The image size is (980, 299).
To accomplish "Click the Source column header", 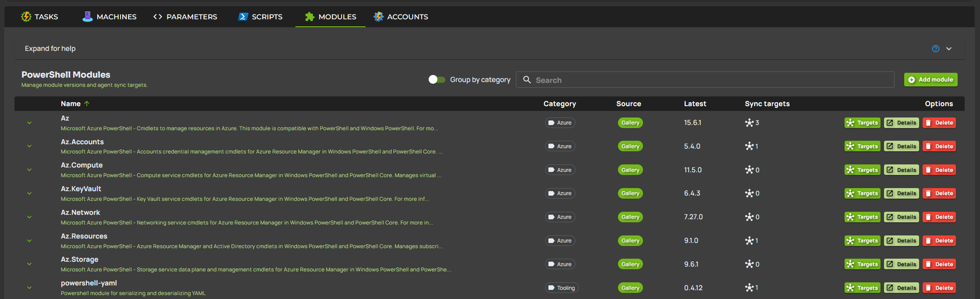I will click(628, 103).
